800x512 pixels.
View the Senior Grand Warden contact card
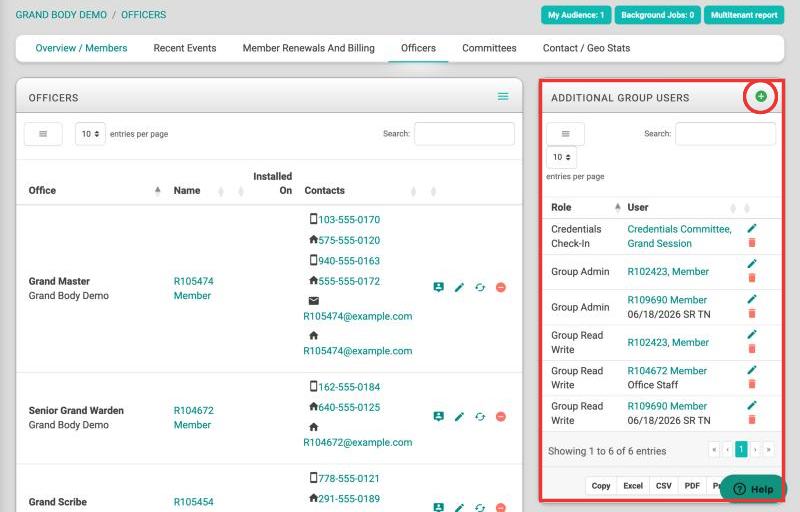438,417
